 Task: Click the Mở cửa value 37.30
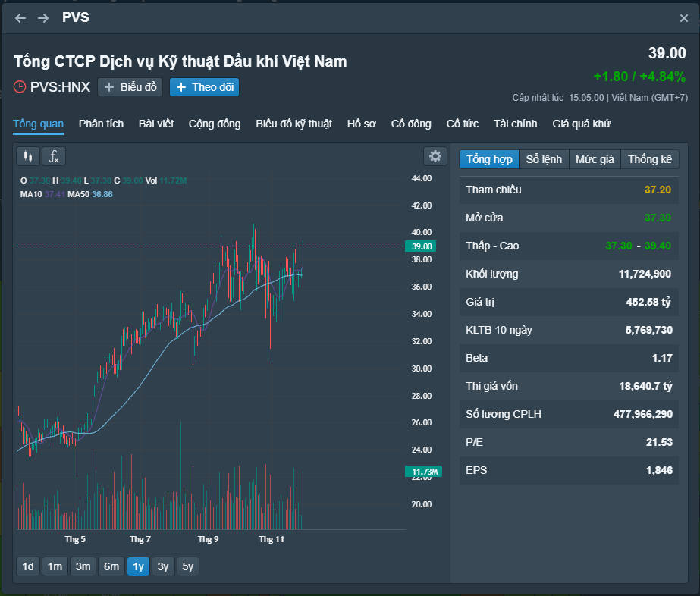[658, 218]
